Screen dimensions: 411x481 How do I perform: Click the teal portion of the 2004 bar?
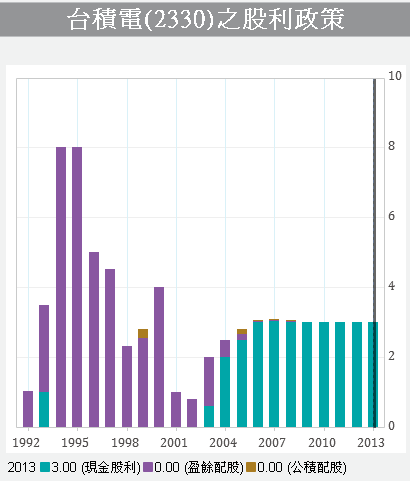(225, 392)
